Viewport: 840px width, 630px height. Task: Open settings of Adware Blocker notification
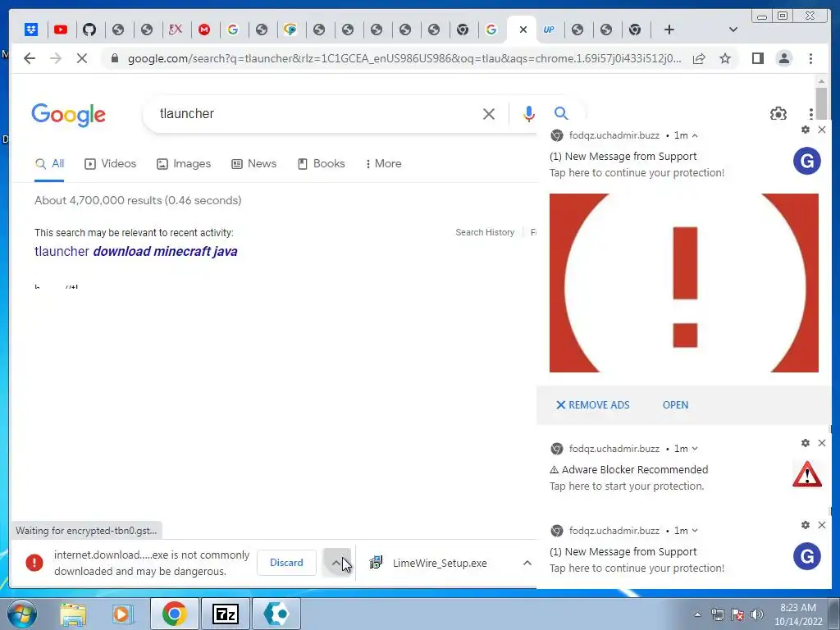click(x=806, y=443)
